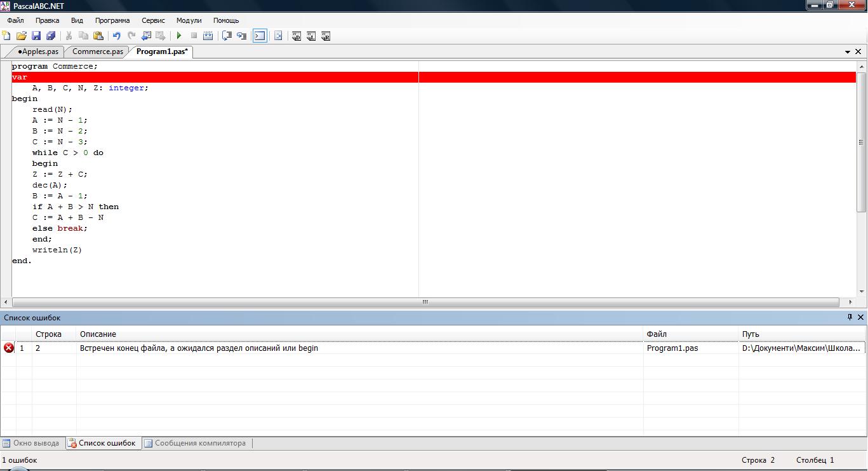Click the Open file folder icon
The width and height of the screenshot is (868, 471).
tap(22, 36)
